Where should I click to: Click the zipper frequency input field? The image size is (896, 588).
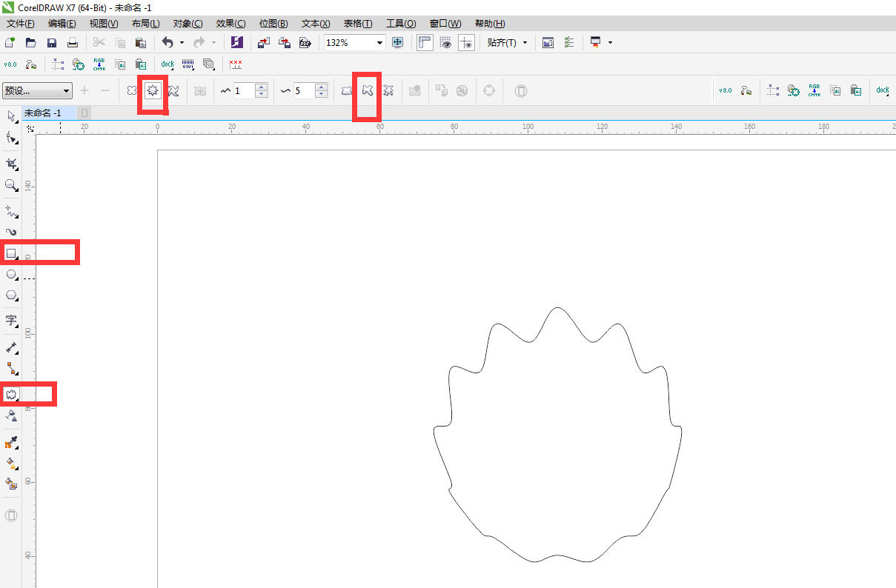click(302, 91)
